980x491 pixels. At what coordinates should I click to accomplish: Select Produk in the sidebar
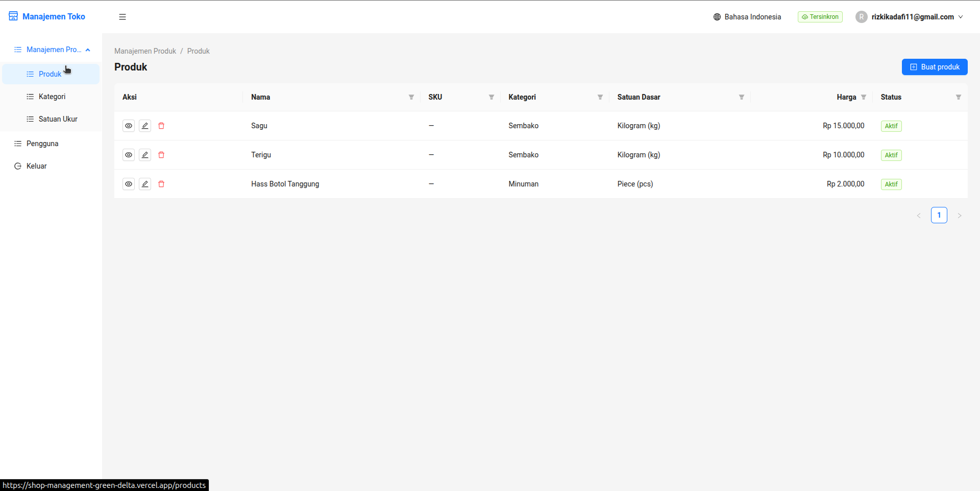(x=51, y=74)
